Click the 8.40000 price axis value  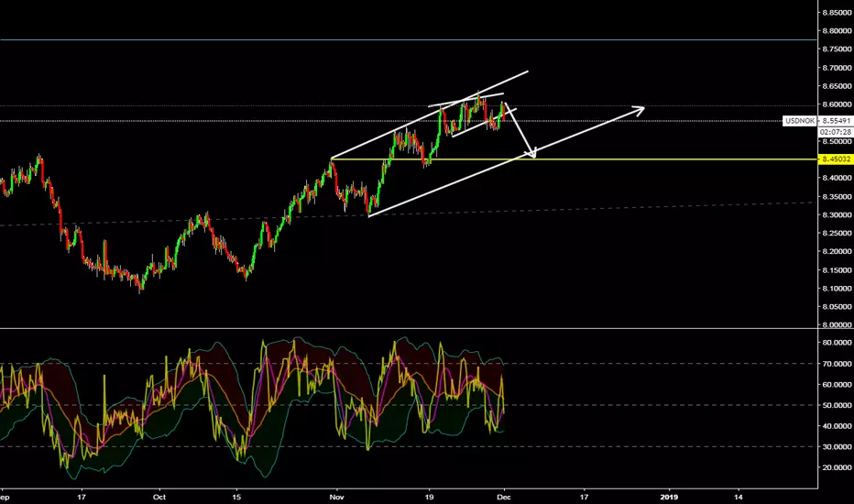click(x=838, y=178)
